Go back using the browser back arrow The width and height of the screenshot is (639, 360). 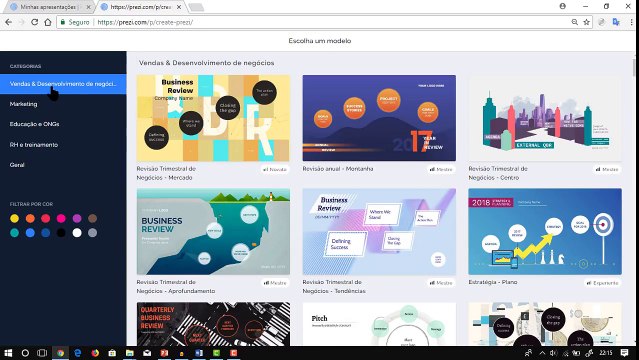pos(9,22)
